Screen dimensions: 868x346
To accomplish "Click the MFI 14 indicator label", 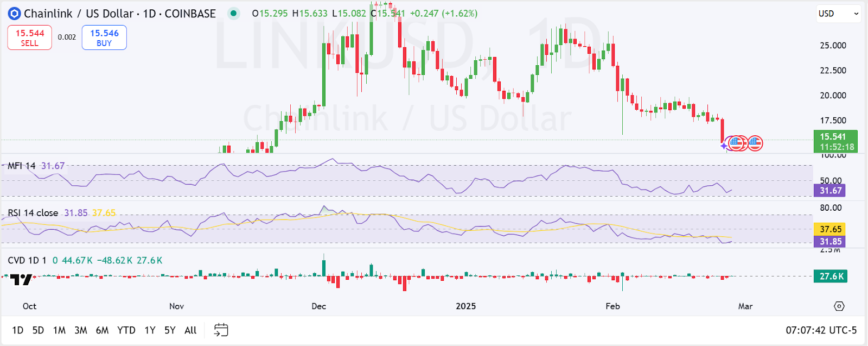I will point(22,166).
